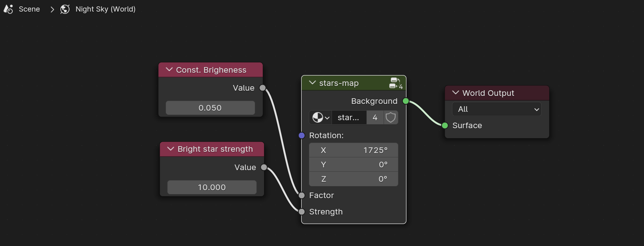Screen dimensions: 644x246
Task: Open the node tree browse dropdown
Action: [320, 117]
